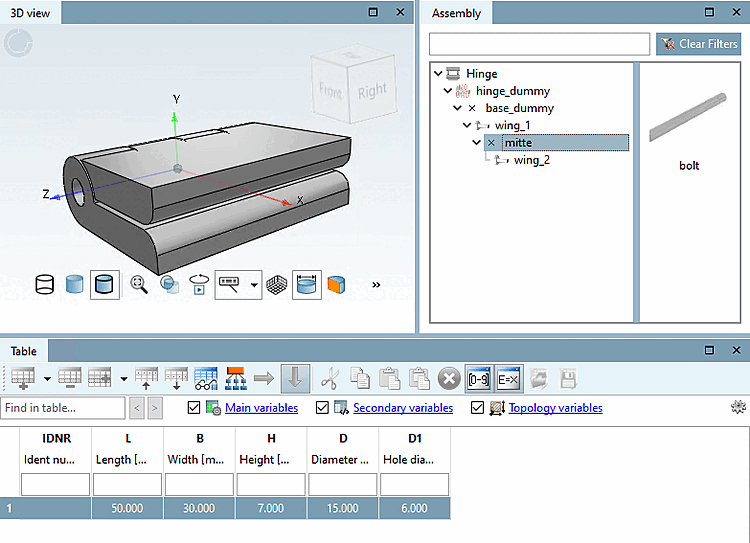Viewport: 750px width, 543px height.
Task: Toggle the Topology variables checkbox
Action: [477, 408]
